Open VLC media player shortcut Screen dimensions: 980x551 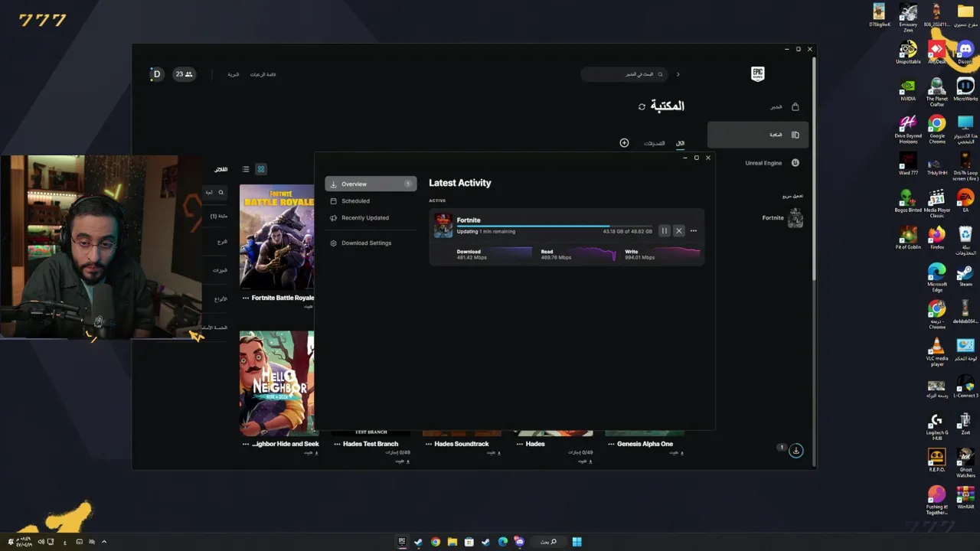(x=937, y=352)
